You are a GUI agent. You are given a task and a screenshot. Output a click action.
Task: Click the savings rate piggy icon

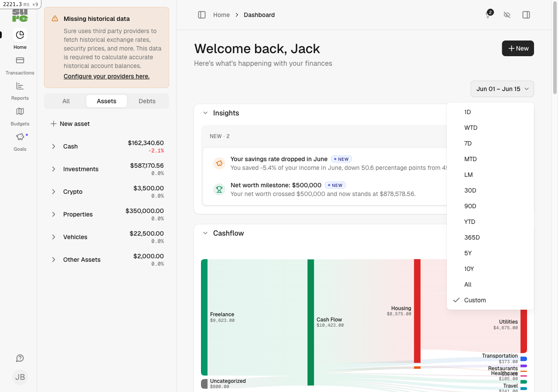click(219, 163)
